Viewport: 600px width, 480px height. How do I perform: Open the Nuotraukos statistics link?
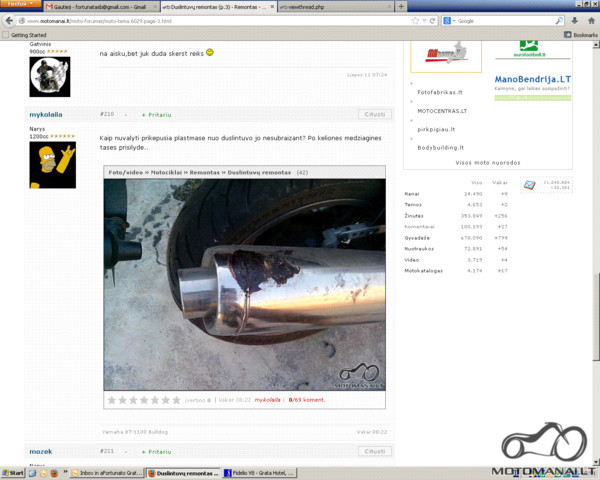[x=419, y=249]
